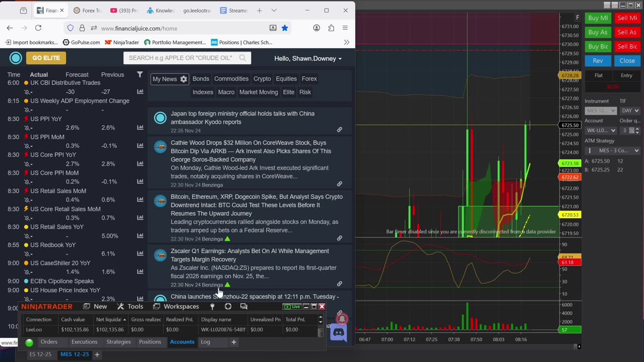Image resolution: width=644 pixels, height=362 pixels.
Task: Copy link of Japan foreign ministry news
Action: click(340, 130)
